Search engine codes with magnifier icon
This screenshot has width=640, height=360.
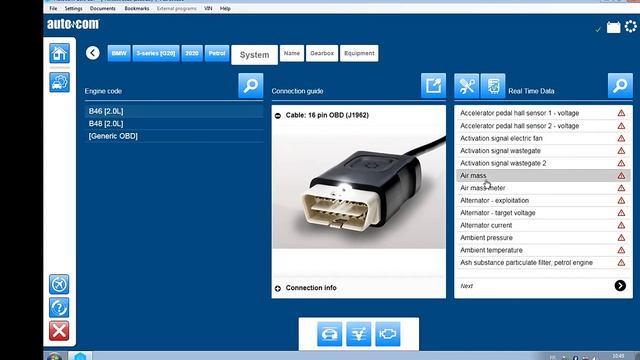point(251,85)
